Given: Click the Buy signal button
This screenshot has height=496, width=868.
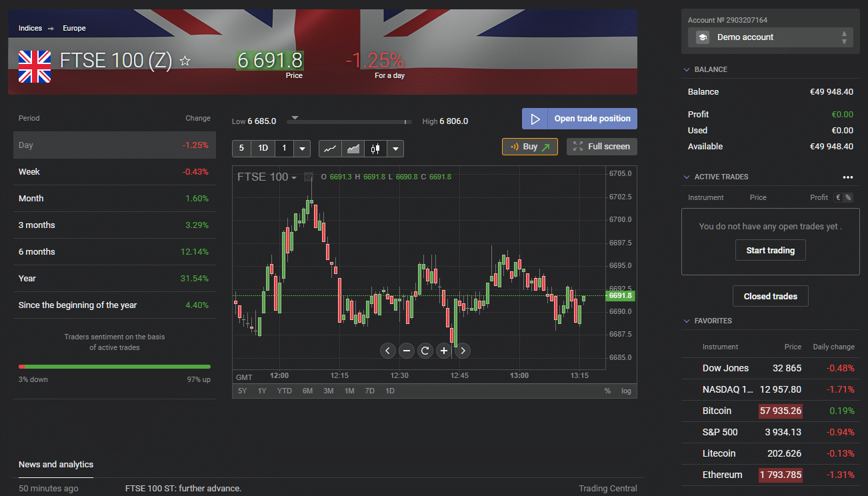Looking at the screenshot, I should point(530,147).
